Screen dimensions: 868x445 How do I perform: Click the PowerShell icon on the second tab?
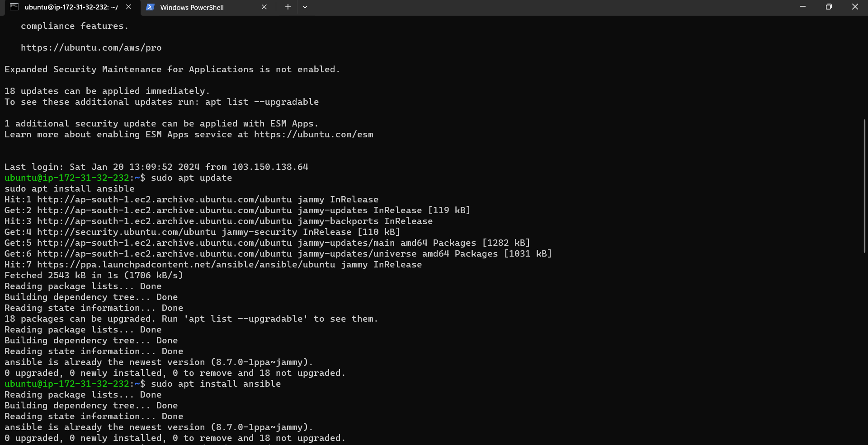tap(151, 7)
